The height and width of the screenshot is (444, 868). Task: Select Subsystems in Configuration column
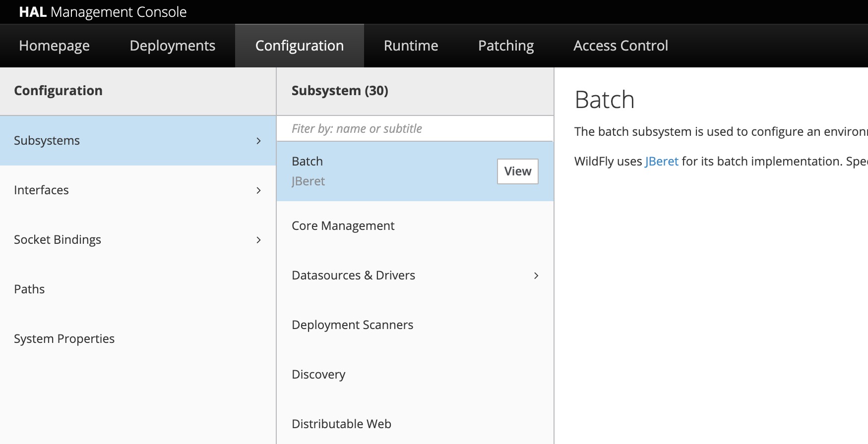[138, 141]
